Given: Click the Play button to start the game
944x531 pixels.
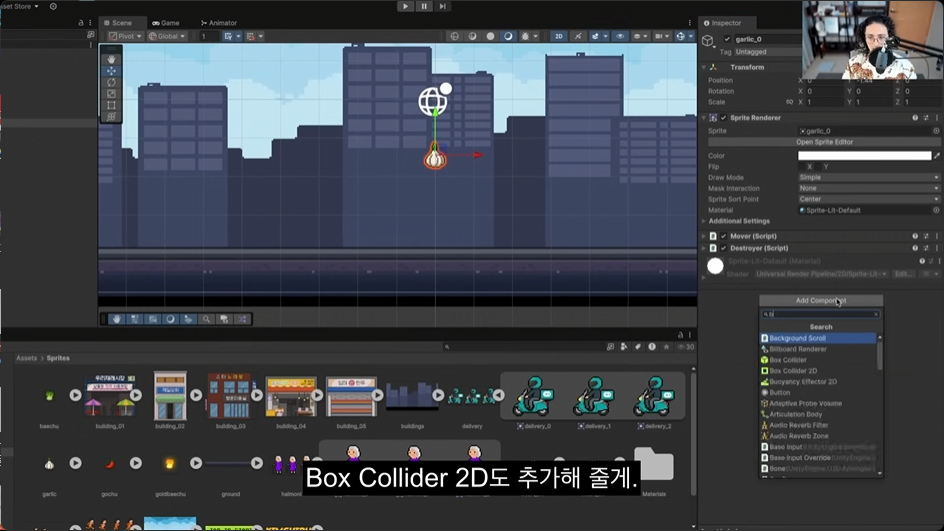Looking at the screenshot, I should (405, 6).
